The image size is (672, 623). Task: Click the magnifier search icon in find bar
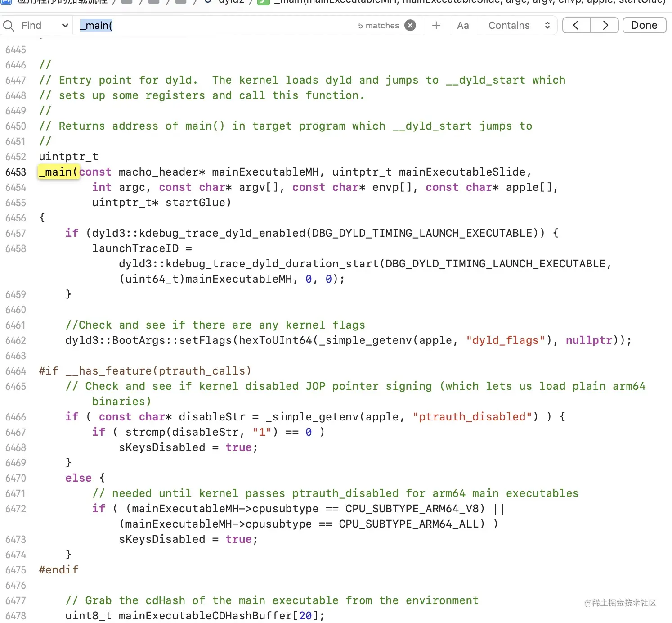point(9,26)
